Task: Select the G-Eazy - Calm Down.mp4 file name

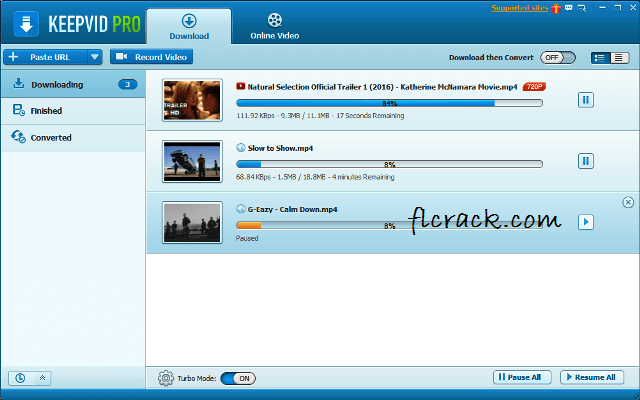Action: tap(292, 209)
